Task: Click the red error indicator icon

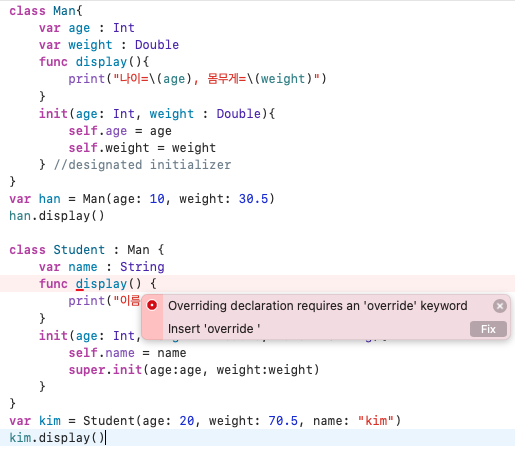Action: tap(152, 305)
